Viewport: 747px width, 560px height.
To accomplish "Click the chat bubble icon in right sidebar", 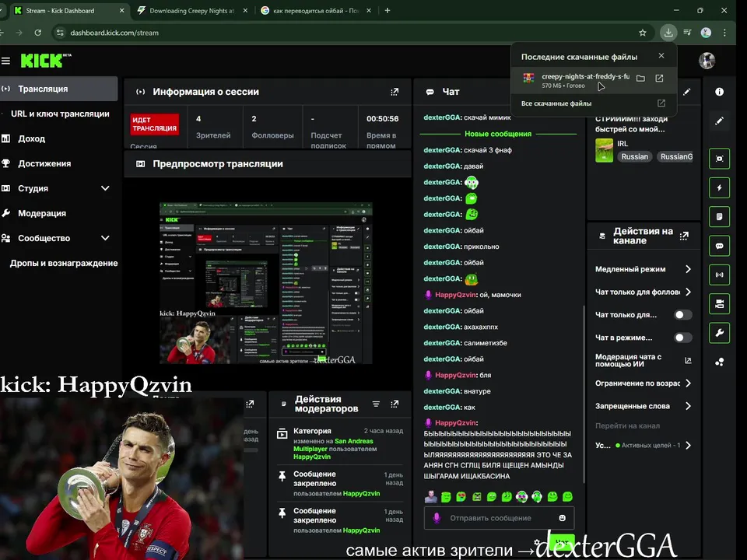I will tap(719, 246).
